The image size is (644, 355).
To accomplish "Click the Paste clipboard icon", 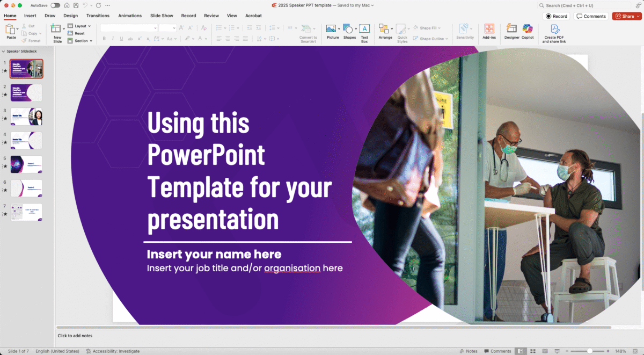I will [11, 29].
